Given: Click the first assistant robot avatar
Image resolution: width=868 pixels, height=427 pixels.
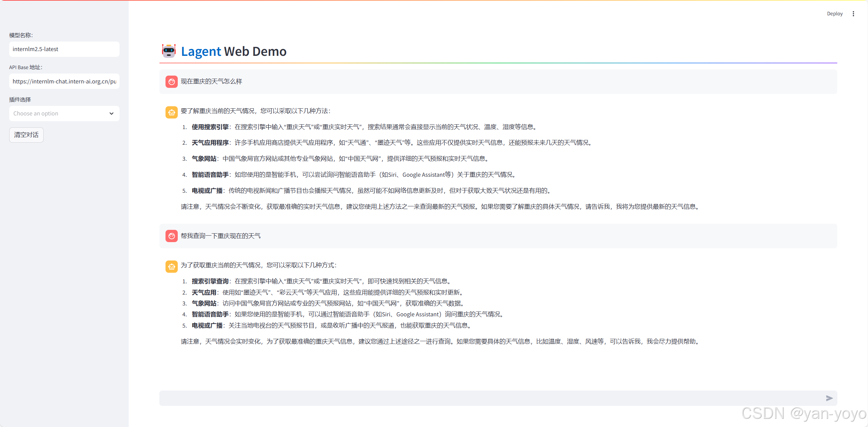Looking at the screenshot, I should (x=171, y=112).
